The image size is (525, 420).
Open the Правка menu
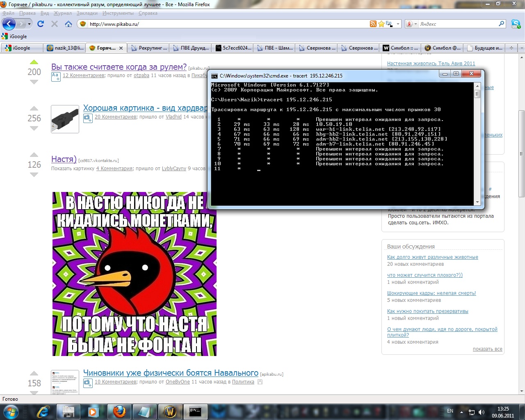[x=27, y=13]
